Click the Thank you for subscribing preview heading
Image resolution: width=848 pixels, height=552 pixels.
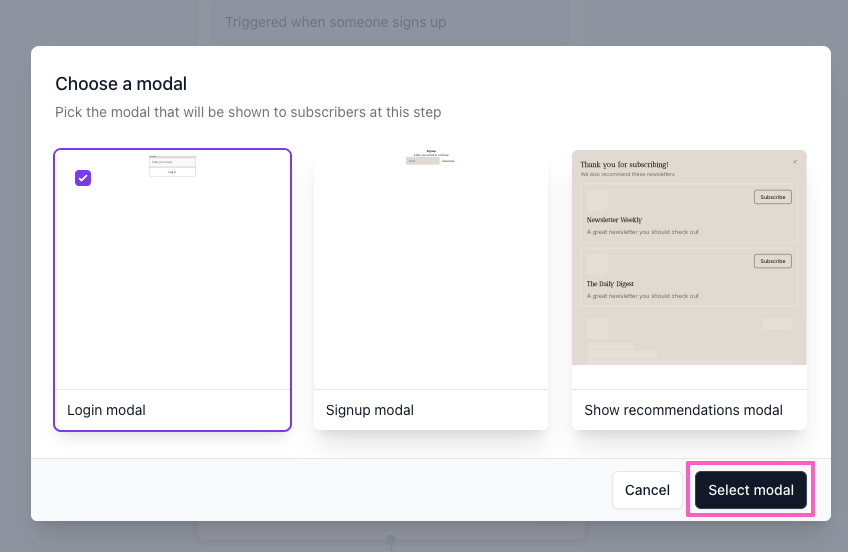(x=625, y=164)
